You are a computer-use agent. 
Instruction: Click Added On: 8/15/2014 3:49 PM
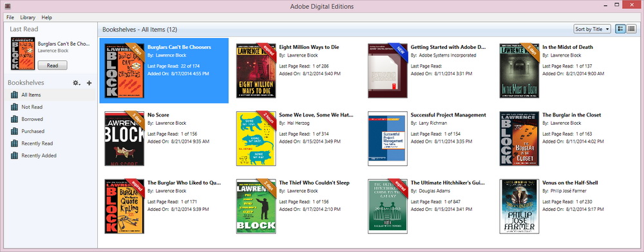coord(310,141)
